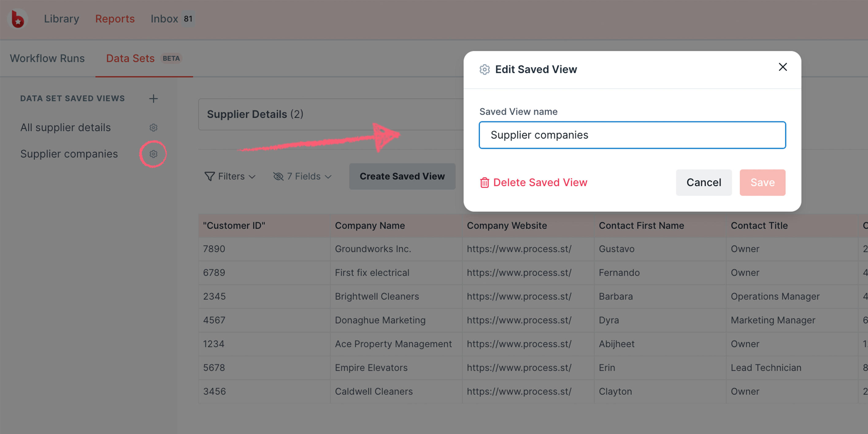This screenshot has width=868, height=434.
Task: Expand the Filters dropdown
Action: 230,176
